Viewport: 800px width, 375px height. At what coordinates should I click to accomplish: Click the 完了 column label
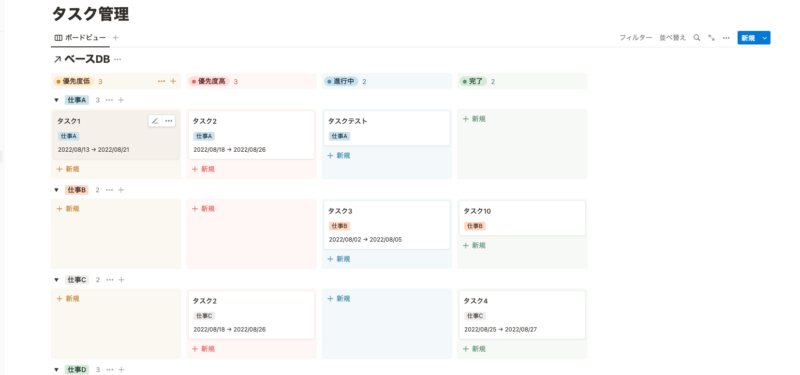tap(473, 81)
